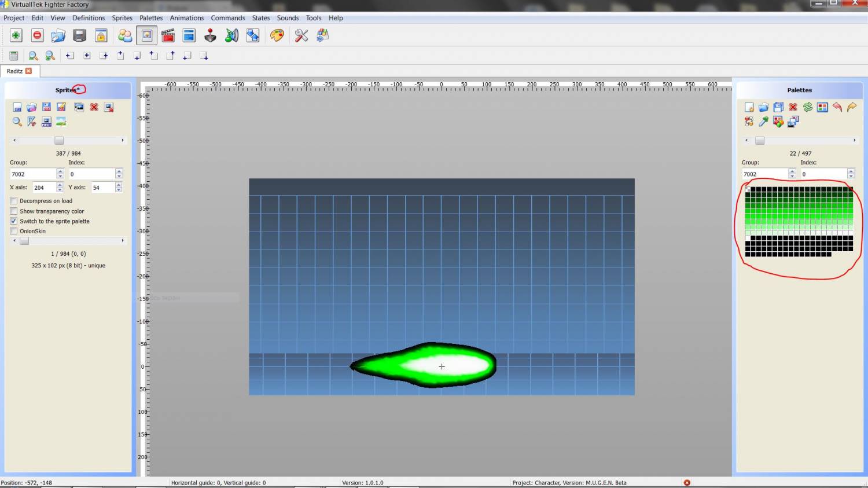Select the green eyedropper tool in Palettes panel
The image size is (868, 488).
pos(764,122)
